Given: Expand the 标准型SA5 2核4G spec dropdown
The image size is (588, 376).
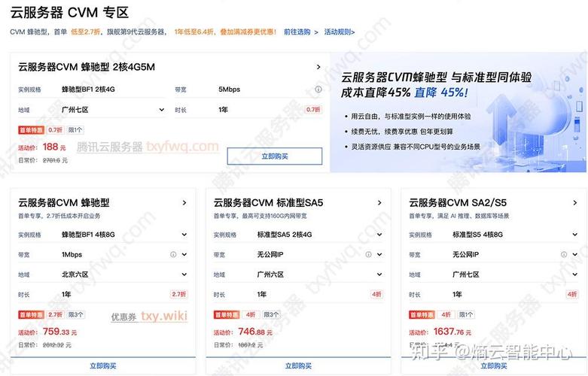Looking at the screenshot, I should pos(379,235).
